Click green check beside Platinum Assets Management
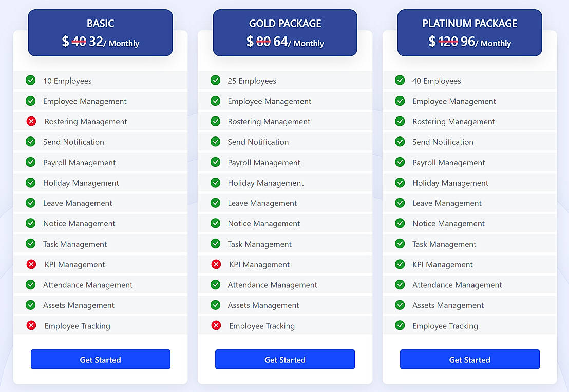569x392 pixels. tap(400, 305)
